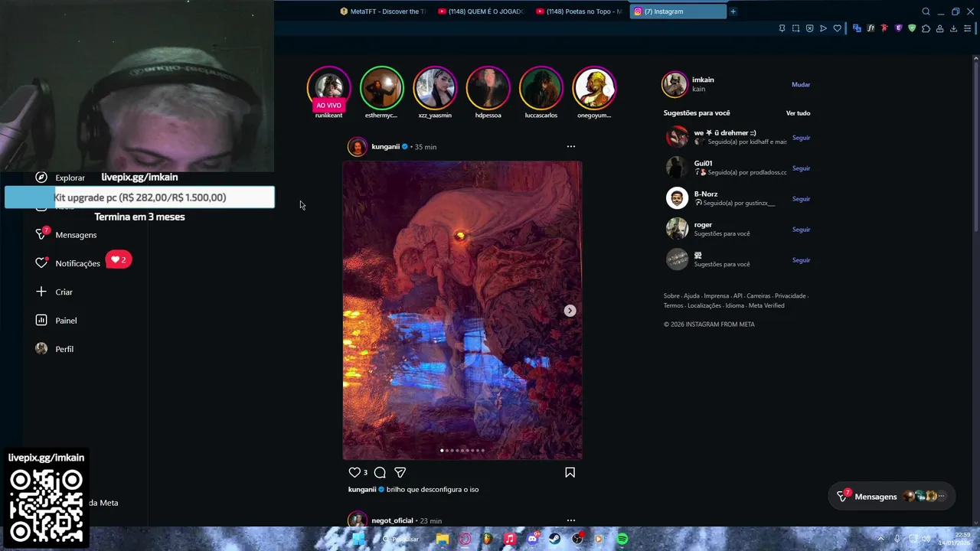Click the send/flow arrow toolbar icon
Viewport: 980px width, 551px height.
click(x=823, y=28)
